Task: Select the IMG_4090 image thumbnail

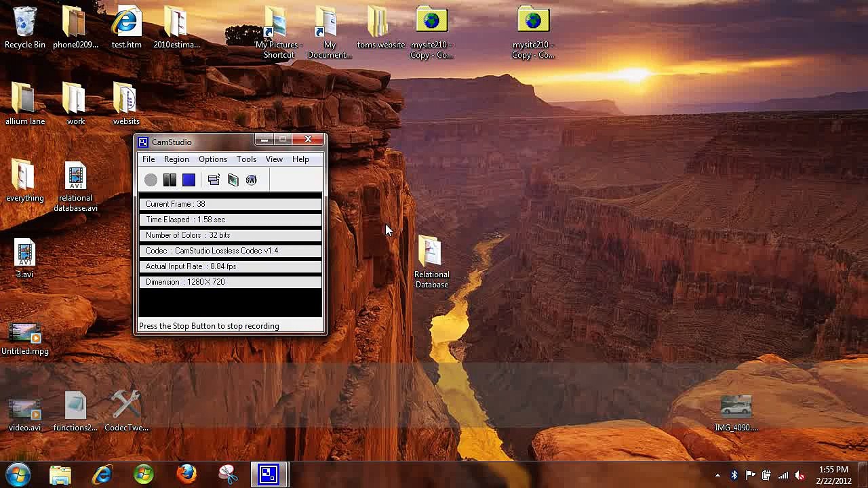Action: click(736, 413)
